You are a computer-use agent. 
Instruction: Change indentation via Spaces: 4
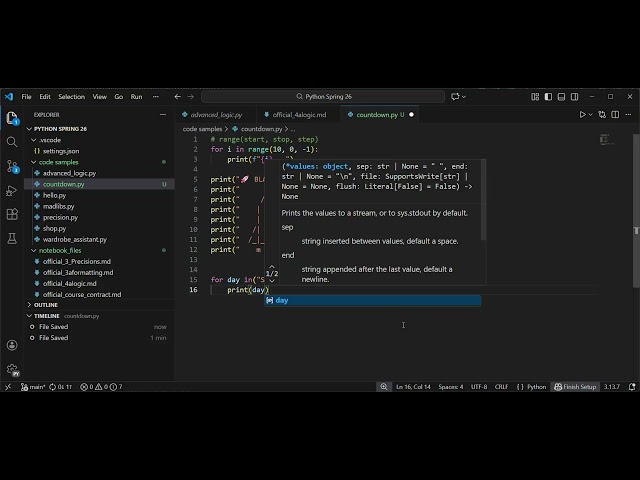pyautogui.click(x=451, y=387)
